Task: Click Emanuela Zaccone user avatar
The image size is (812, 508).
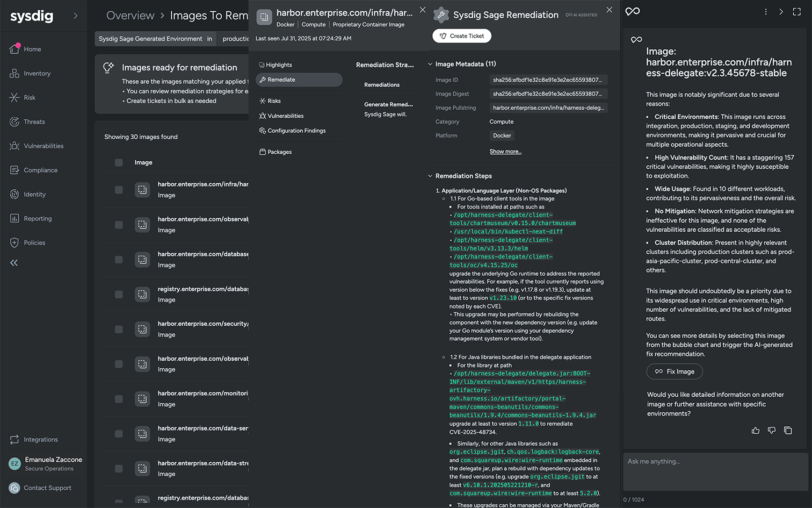Action: point(15,463)
